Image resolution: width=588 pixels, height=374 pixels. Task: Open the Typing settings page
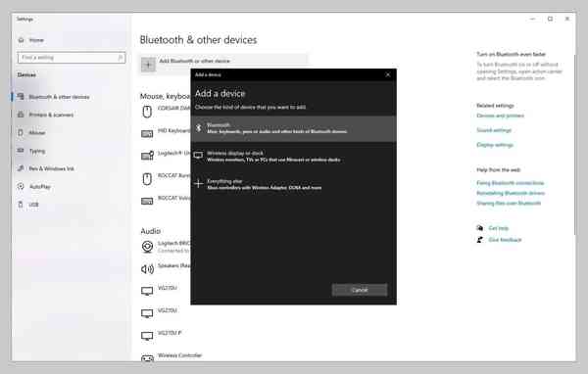(37, 151)
